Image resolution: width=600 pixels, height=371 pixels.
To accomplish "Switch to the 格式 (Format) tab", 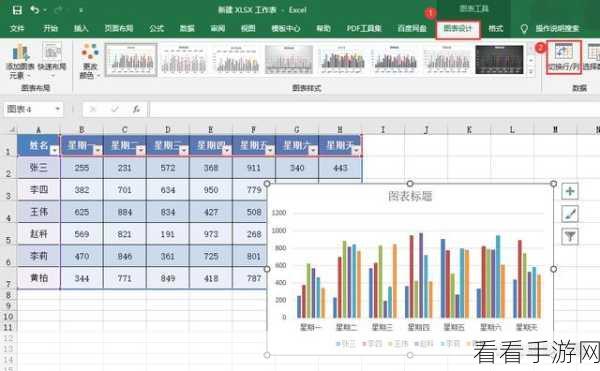I will coord(496,28).
